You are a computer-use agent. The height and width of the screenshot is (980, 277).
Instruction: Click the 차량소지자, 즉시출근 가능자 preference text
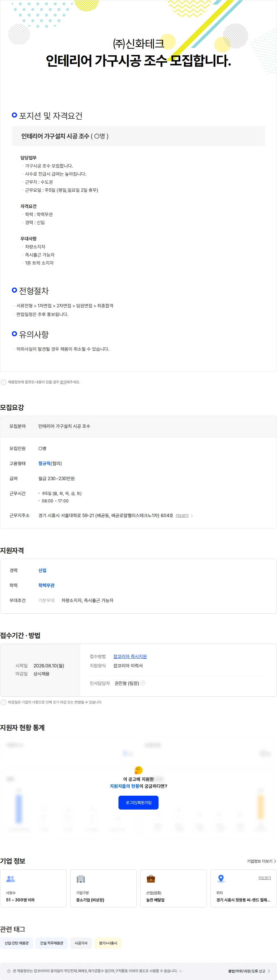(x=87, y=600)
